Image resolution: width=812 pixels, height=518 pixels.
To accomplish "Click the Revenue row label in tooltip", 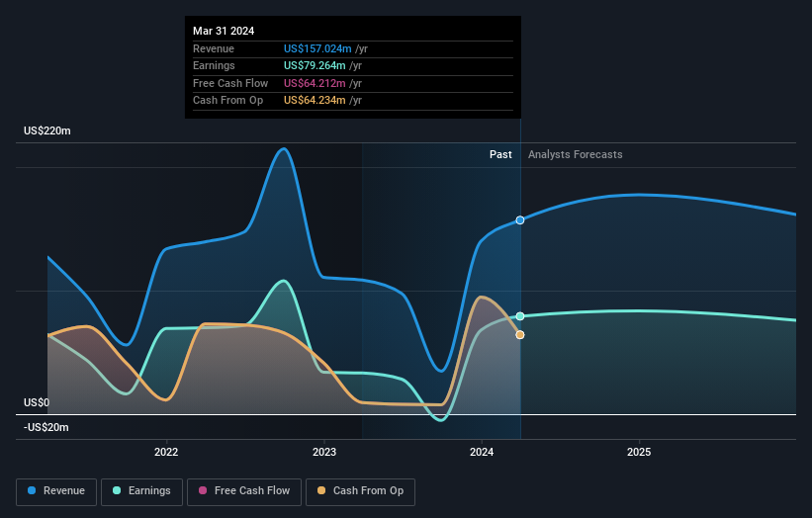I will 214,48.
